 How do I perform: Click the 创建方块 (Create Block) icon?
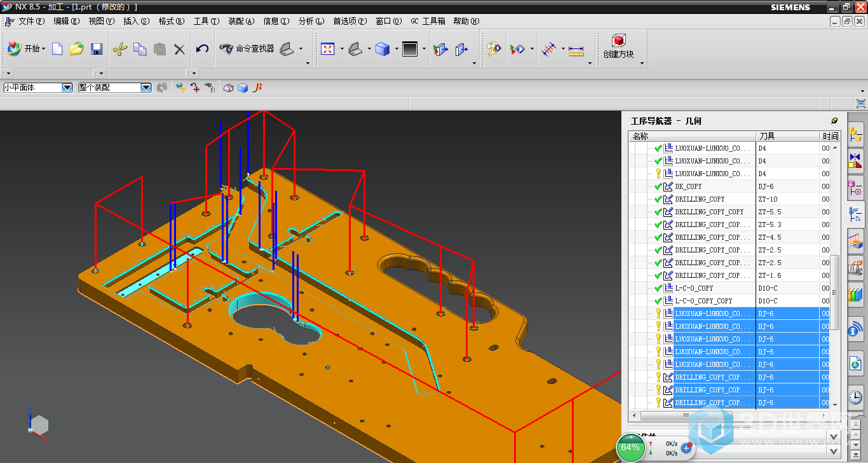click(618, 47)
